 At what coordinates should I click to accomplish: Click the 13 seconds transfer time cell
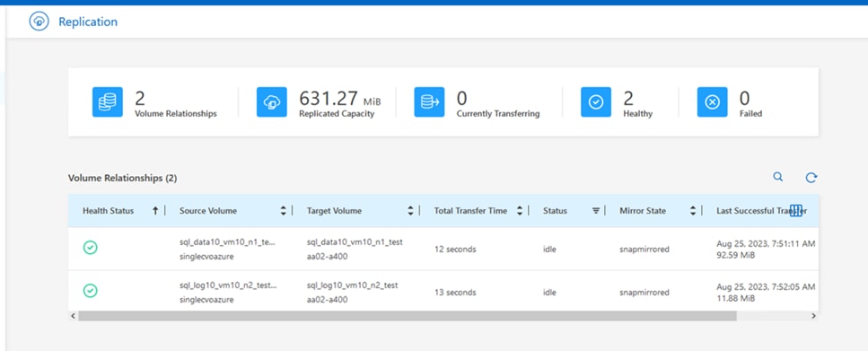pos(455,293)
